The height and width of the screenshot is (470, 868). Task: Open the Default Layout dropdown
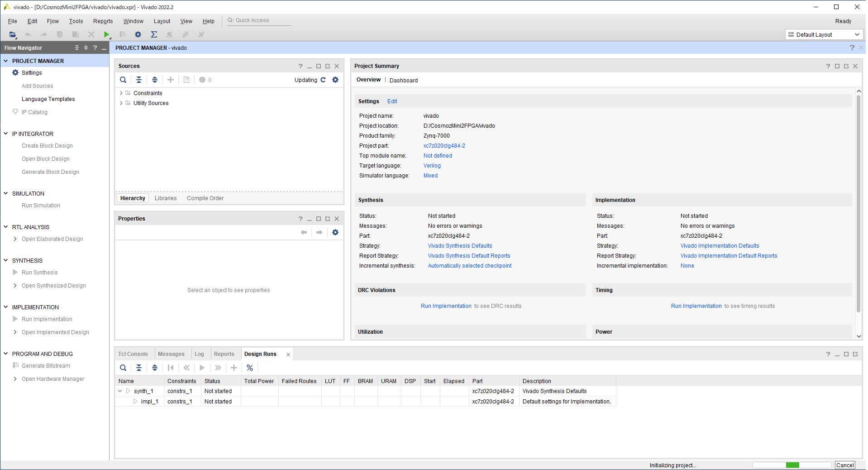(824, 35)
